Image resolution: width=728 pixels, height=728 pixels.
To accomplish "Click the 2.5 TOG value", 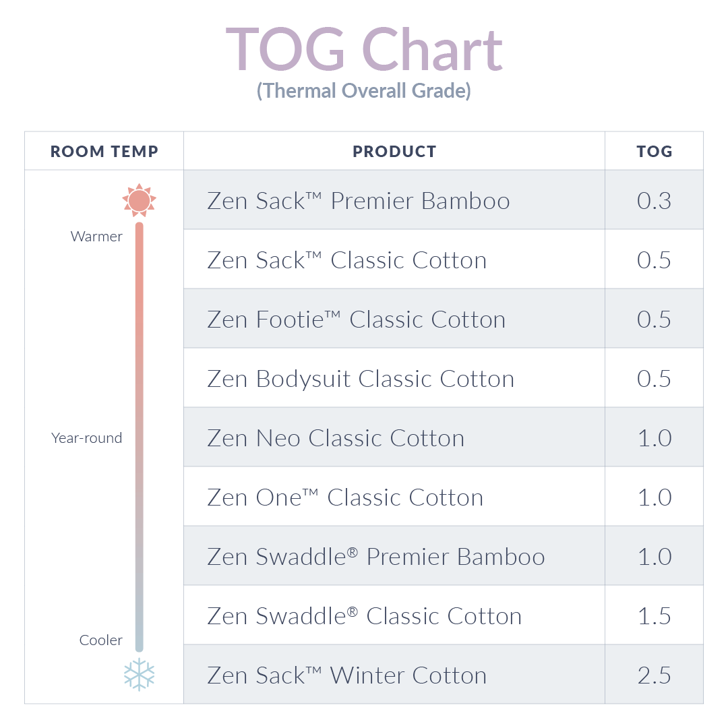I will [x=654, y=675].
